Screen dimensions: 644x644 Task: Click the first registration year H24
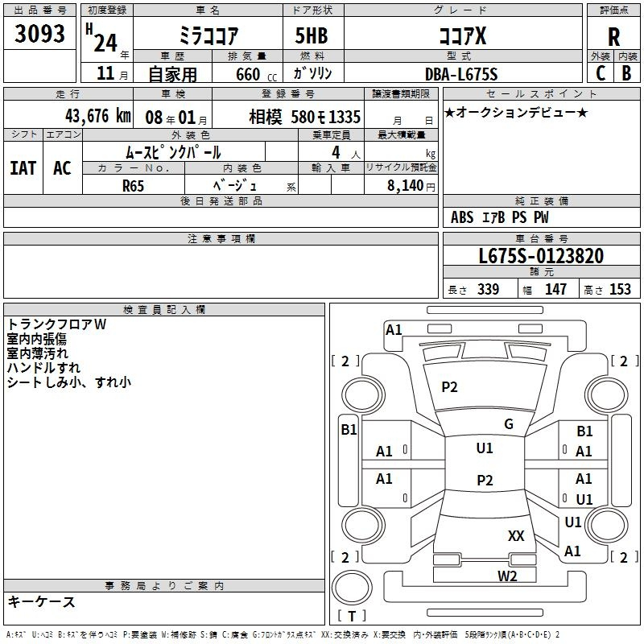click(102, 37)
